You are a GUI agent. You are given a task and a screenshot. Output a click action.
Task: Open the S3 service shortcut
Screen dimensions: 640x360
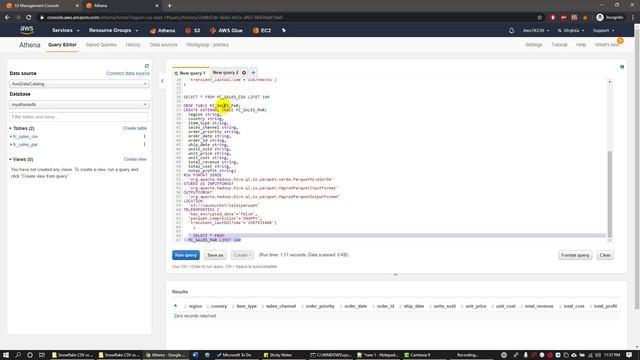193,31
